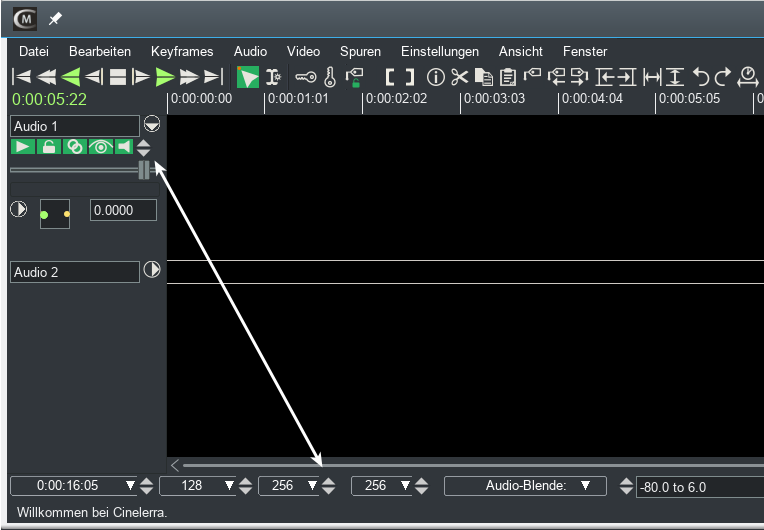Open the Fenster menu
Viewport: 764px width, 530px height.
(585, 51)
